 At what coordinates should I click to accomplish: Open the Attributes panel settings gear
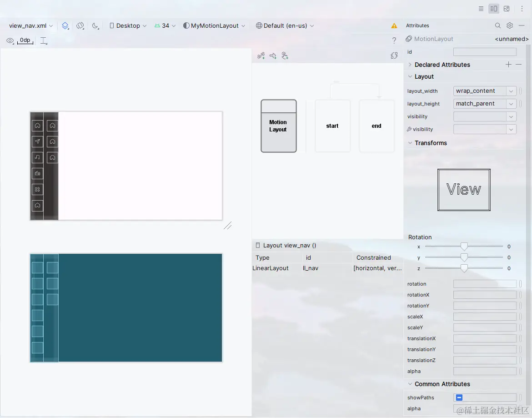coord(510,25)
